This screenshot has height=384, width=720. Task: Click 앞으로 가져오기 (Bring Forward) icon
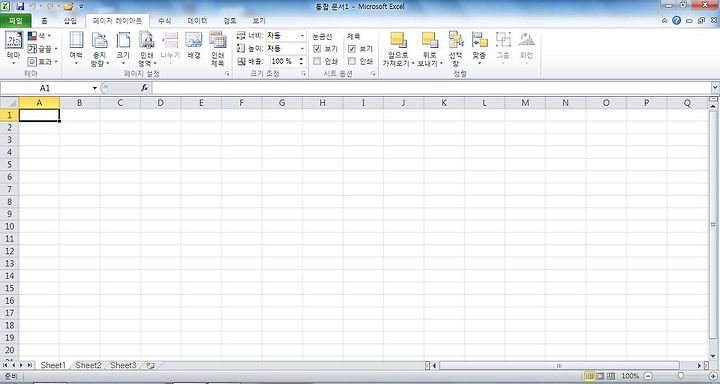click(398, 40)
